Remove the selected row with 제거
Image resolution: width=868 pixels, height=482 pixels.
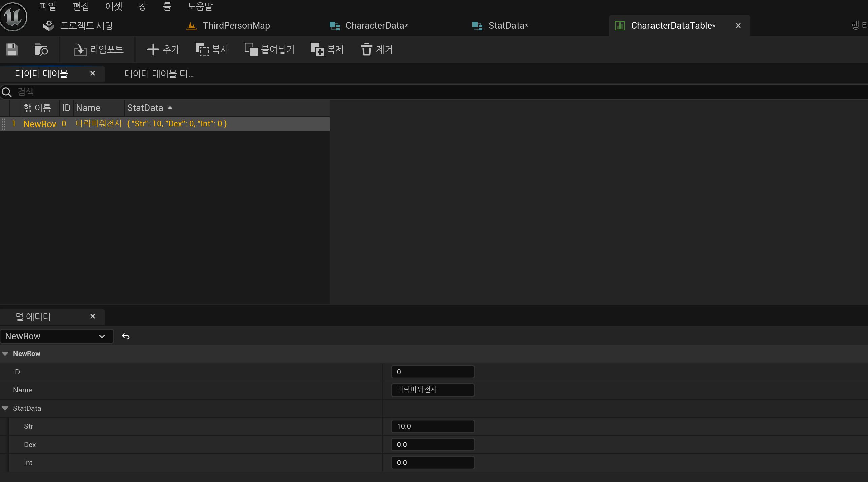[376, 49]
